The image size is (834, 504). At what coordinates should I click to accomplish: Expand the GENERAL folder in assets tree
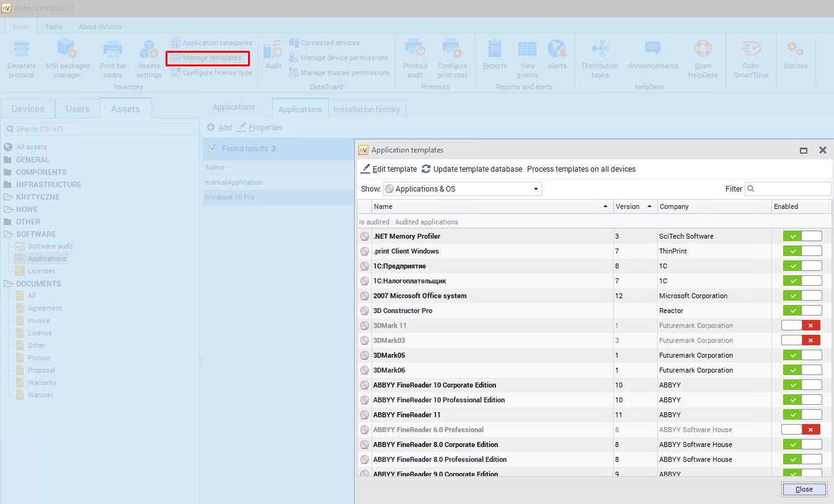(32, 160)
